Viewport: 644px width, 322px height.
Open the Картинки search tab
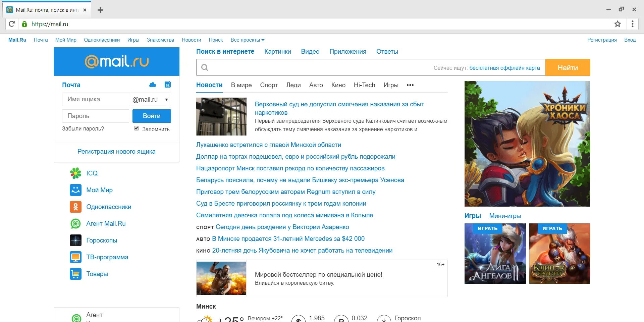(277, 52)
